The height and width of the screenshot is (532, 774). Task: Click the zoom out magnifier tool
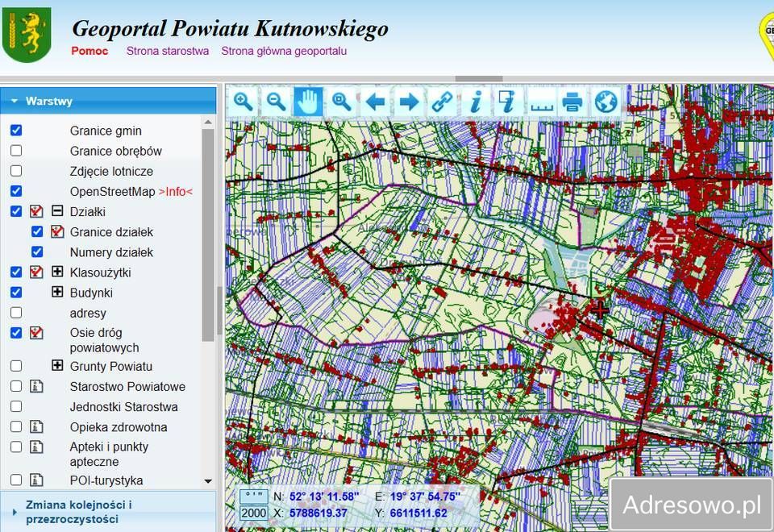tap(277, 102)
